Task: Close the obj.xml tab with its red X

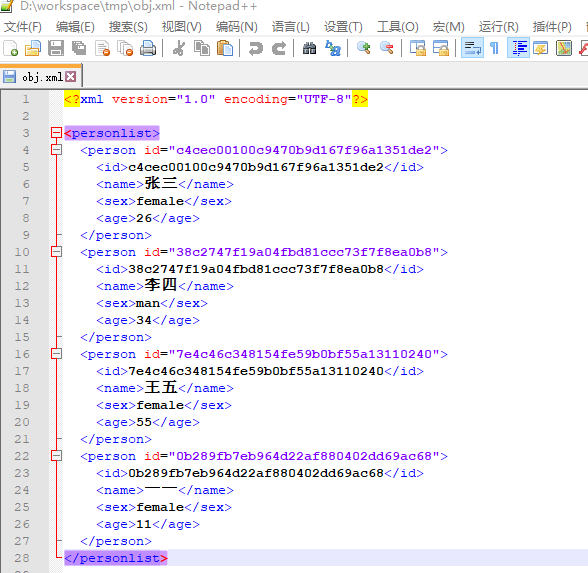Action: click(x=70, y=77)
